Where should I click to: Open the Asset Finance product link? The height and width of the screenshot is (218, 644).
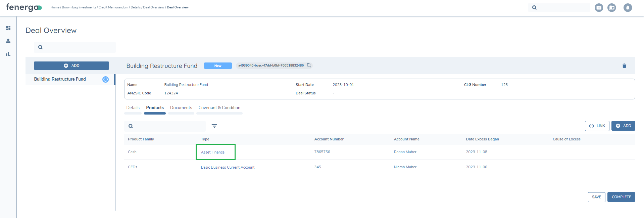point(213,152)
